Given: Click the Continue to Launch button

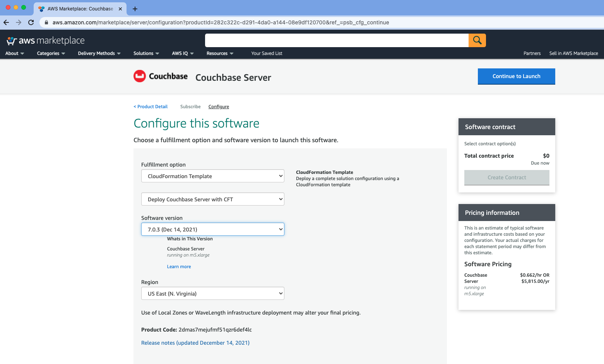Looking at the screenshot, I should coord(516,76).
